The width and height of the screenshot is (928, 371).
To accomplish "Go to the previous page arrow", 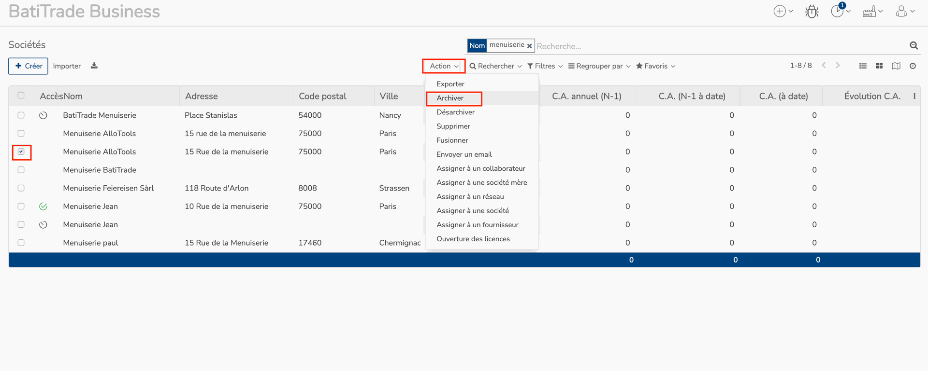I will [x=824, y=66].
